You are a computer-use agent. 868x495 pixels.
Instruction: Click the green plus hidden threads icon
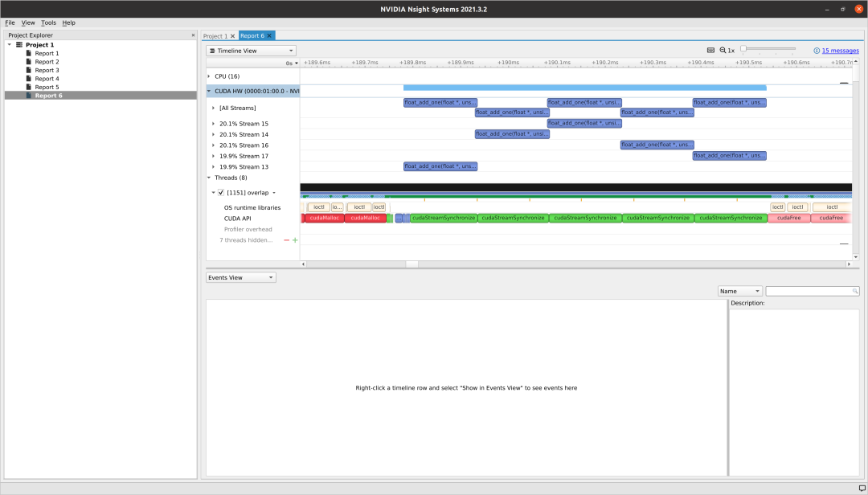pos(295,240)
